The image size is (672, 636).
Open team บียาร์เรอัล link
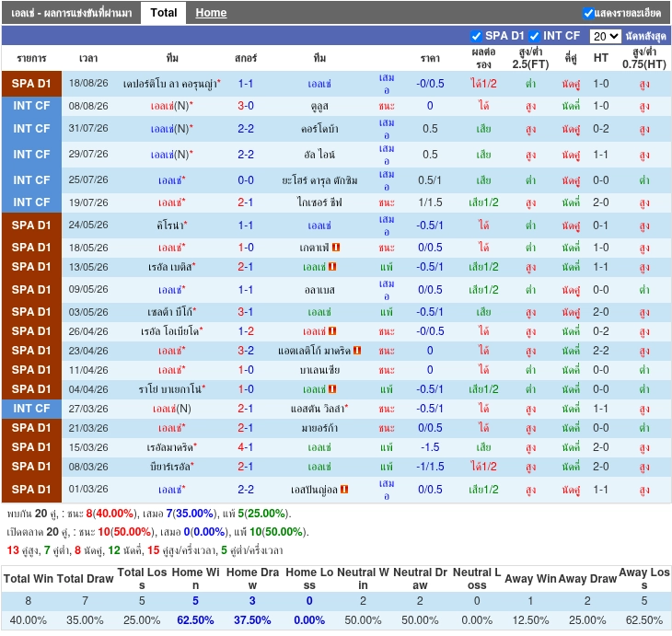click(x=170, y=467)
